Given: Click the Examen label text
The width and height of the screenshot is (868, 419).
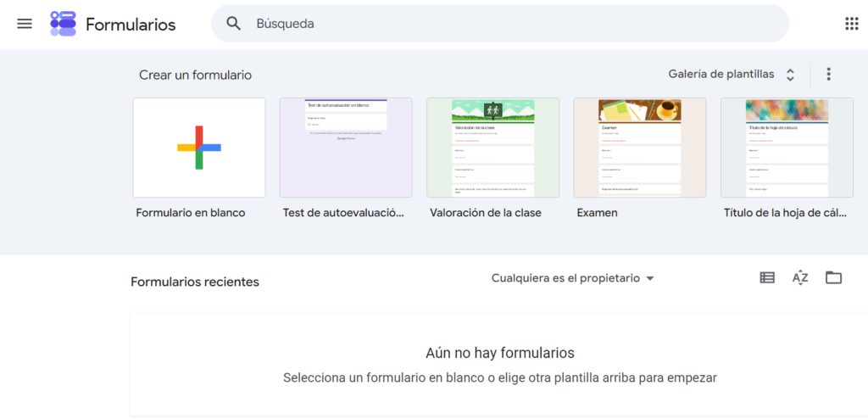Looking at the screenshot, I should point(598,213).
